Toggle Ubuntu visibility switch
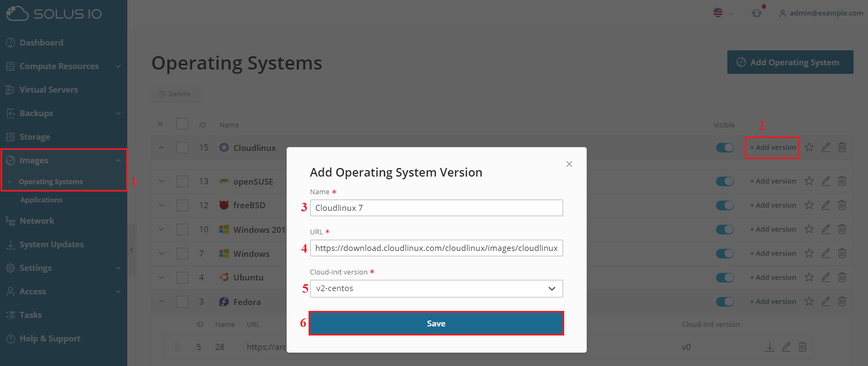Viewport: 868px width, 366px height. pyautogui.click(x=725, y=278)
